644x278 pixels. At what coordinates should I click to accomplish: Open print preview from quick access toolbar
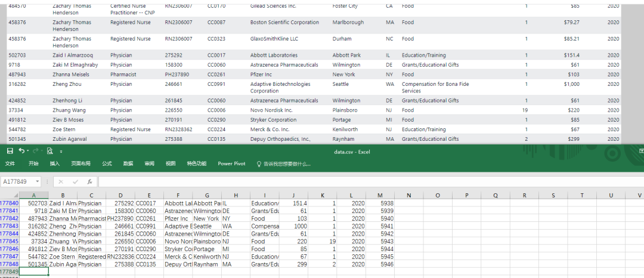(x=49, y=151)
